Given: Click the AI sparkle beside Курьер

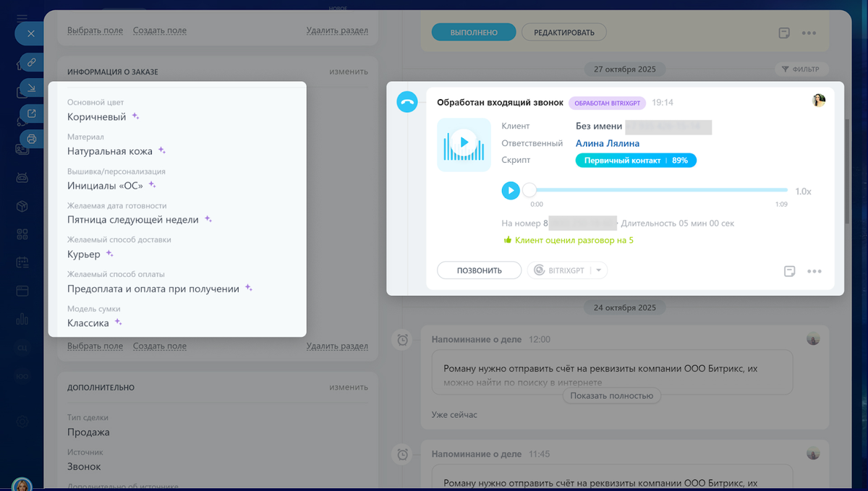Looking at the screenshot, I should pos(110,254).
